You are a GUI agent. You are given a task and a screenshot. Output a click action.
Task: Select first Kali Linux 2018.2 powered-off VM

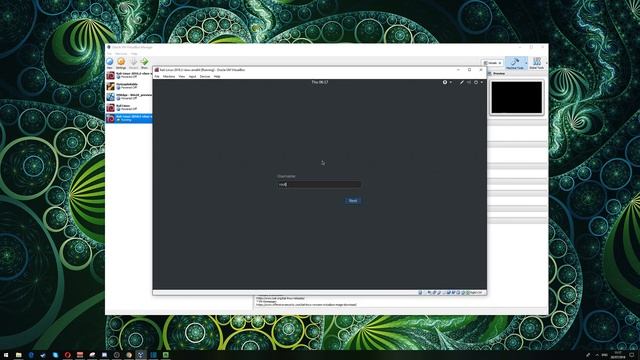(129, 75)
